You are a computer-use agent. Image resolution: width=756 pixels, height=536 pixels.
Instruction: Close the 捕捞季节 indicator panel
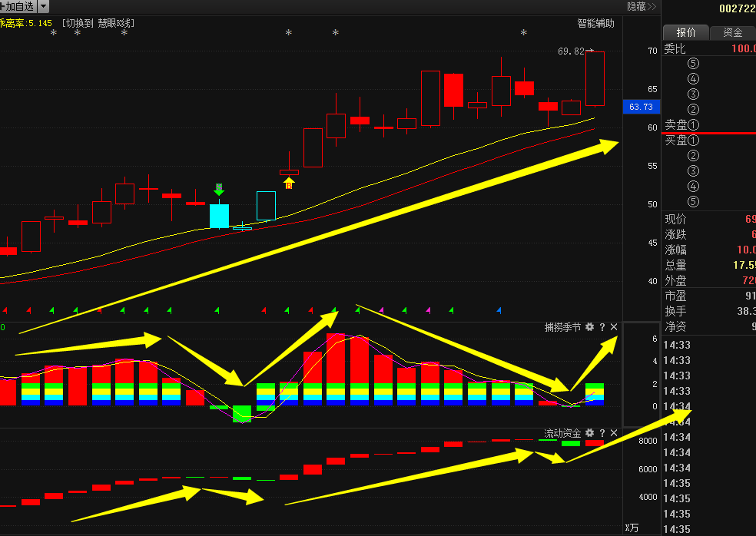tap(614, 327)
